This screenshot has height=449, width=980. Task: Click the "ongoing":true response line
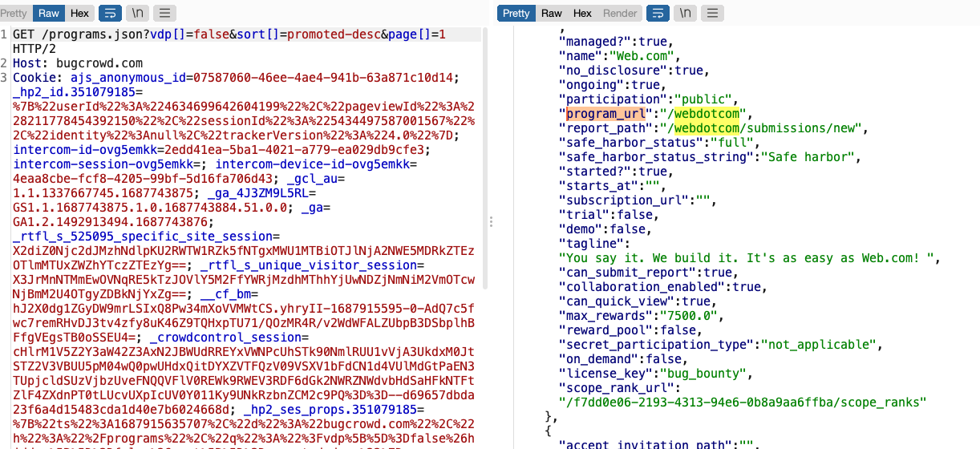(x=612, y=85)
